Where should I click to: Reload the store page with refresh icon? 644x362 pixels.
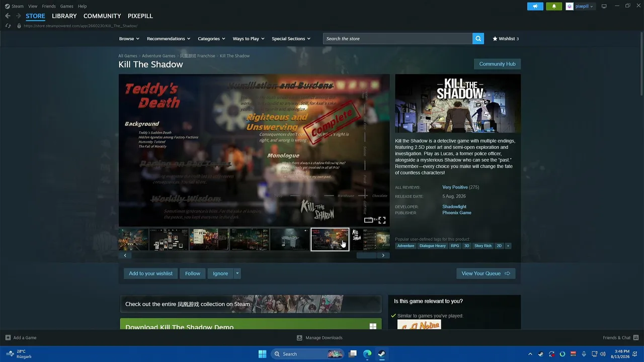click(x=8, y=26)
